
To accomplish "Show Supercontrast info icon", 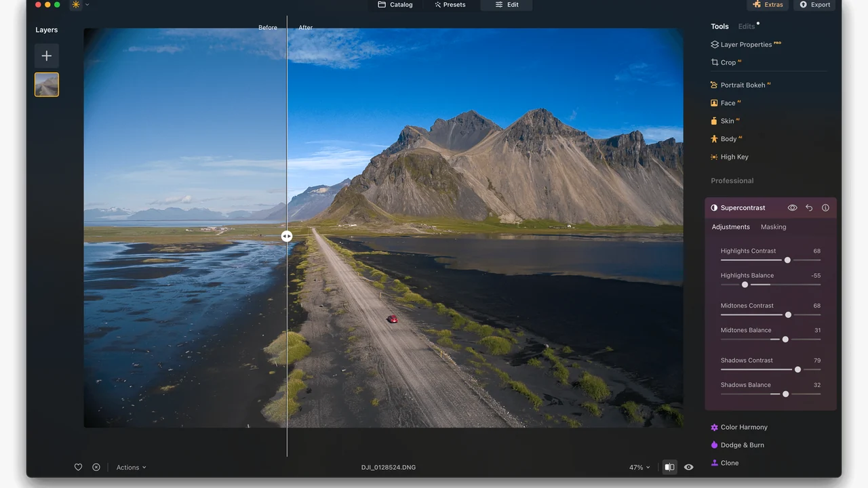I will tap(825, 208).
